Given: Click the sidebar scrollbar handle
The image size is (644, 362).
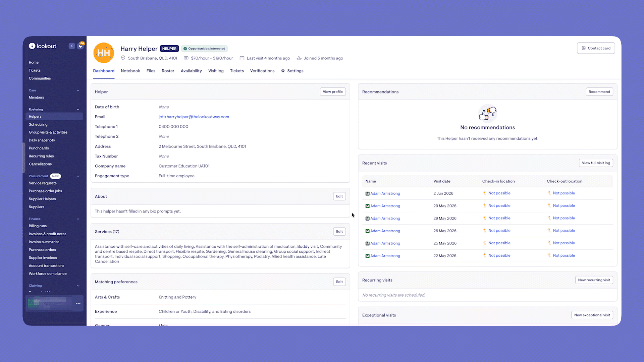Looking at the screenshot, I should coord(24,158).
